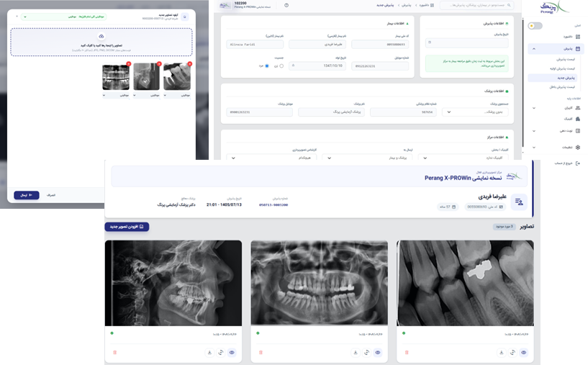Click the top search box for patients
Image resolution: width=588 pixels, height=365 pixels.
pyautogui.click(x=477, y=5)
